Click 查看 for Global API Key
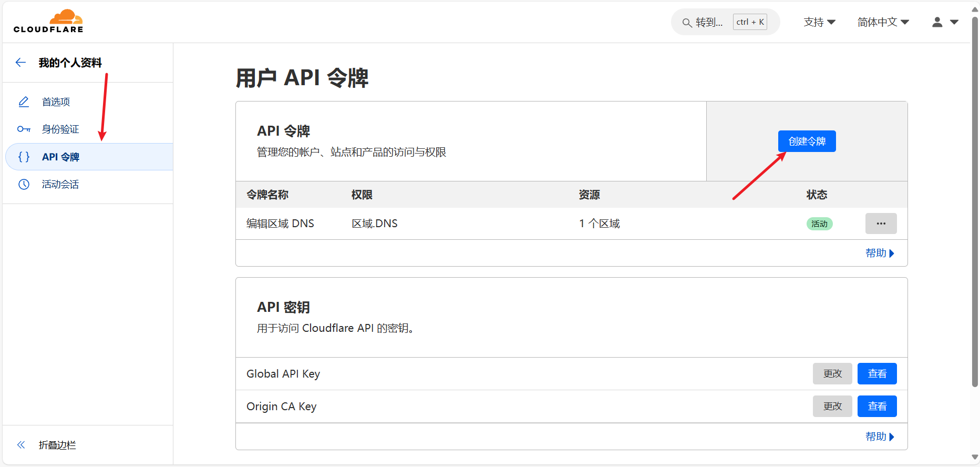980x467 pixels. pos(877,374)
